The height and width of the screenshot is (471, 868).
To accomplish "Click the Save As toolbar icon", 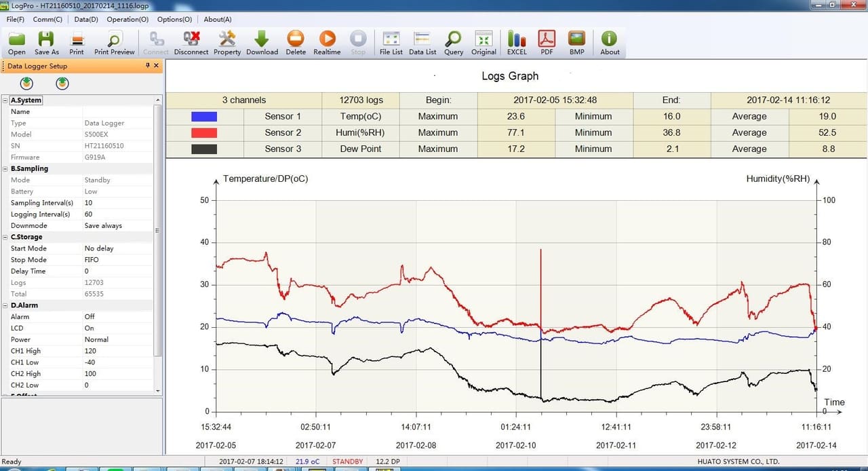I will (x=46, y=43).
